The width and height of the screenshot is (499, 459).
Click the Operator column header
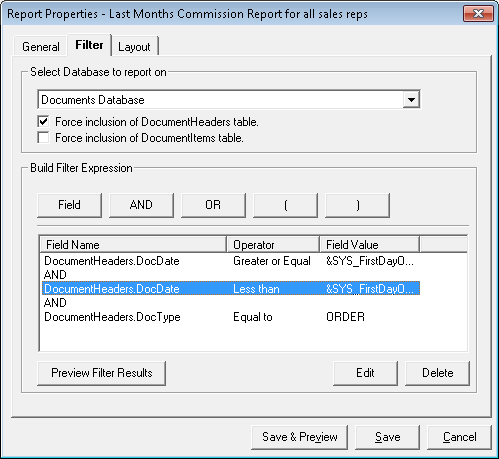273,245
